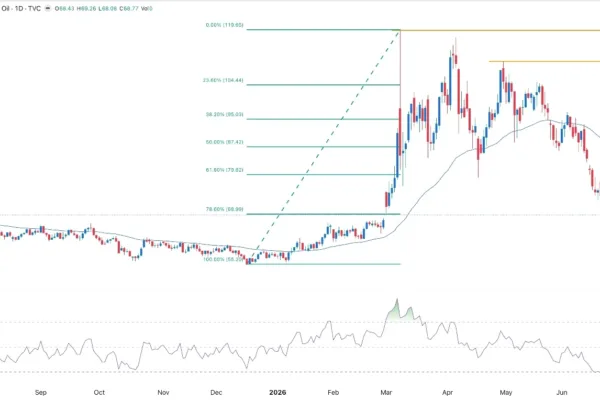The width and height of the screenshot is (600, 400).
Task: Click the 0.00% Fibonacci level label
Action: (224, 25)
